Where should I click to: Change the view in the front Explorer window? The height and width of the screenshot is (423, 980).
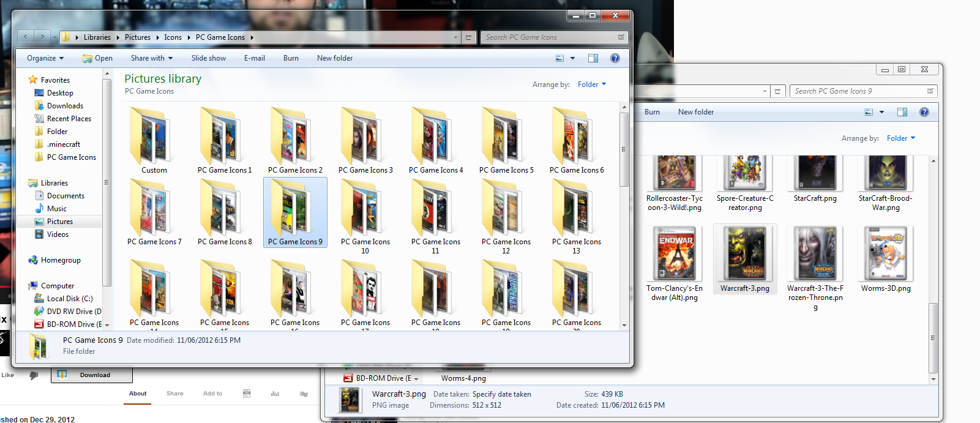coord(559,58)
